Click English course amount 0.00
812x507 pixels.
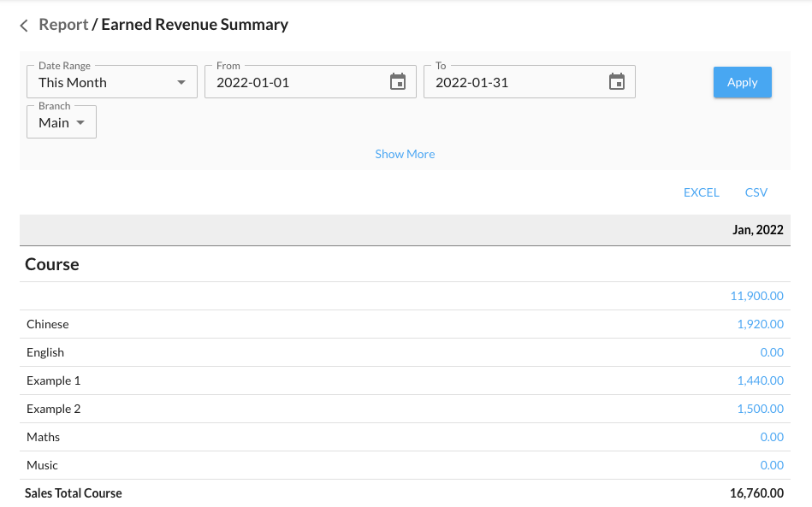coord(772,352)
